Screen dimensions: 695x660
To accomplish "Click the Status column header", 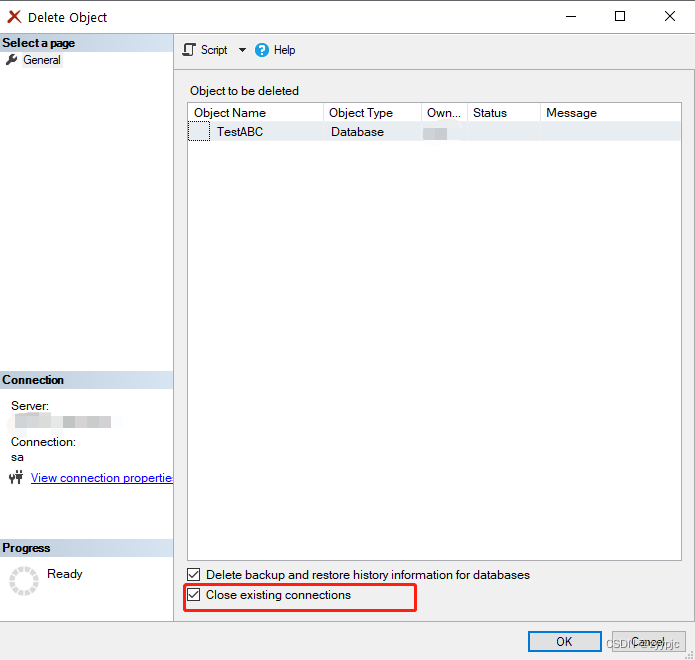I will [x=504, y=113].
